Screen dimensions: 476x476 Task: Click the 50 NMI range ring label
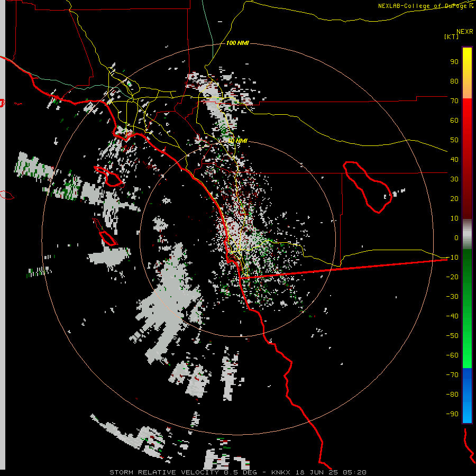coord(238,141)
